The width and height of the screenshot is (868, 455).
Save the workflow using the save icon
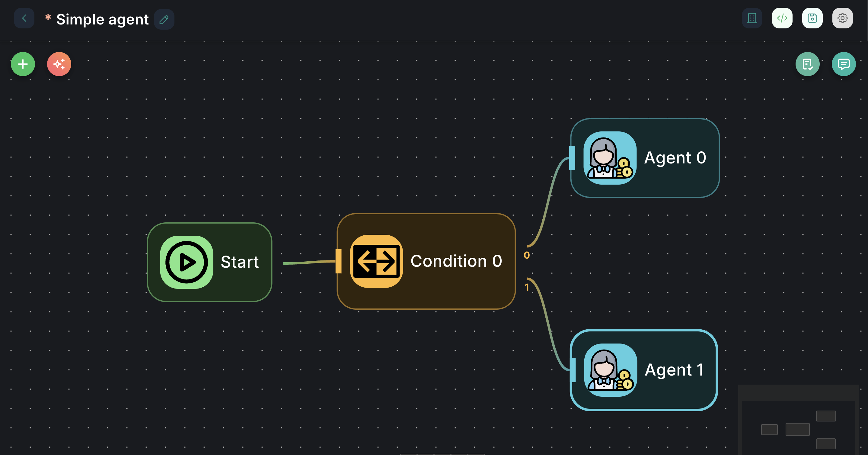pos(812,18)
